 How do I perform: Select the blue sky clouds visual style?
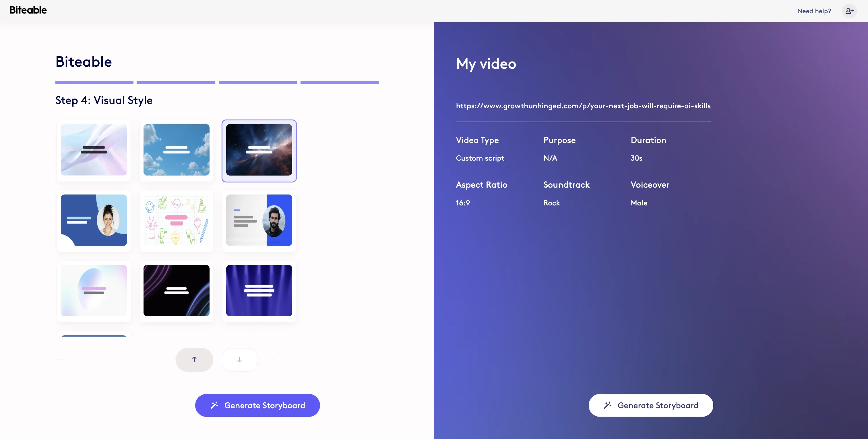(176, 151)
